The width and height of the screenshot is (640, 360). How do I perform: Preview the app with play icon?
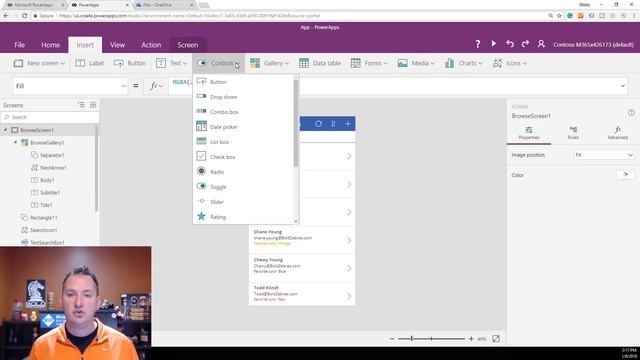coord(494,43)
